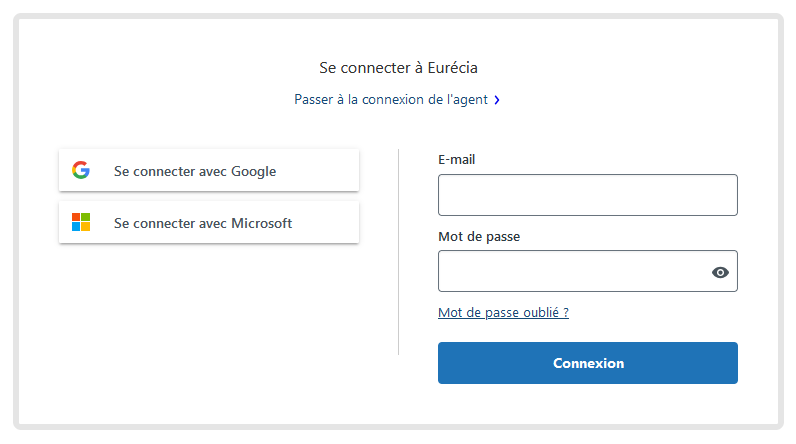This screenshot has height=444, width=796.
Task: Submit the form with the Connexion button
Action: coord(588,363)
